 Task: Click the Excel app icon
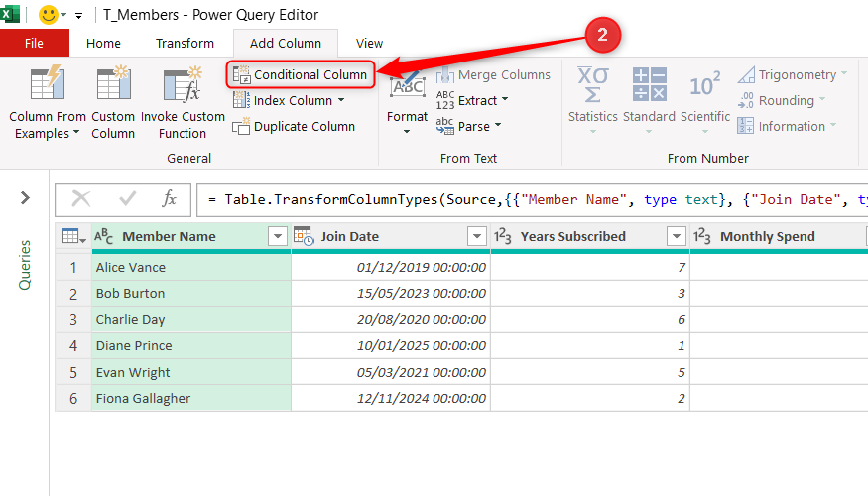click(x=9, y=15)
